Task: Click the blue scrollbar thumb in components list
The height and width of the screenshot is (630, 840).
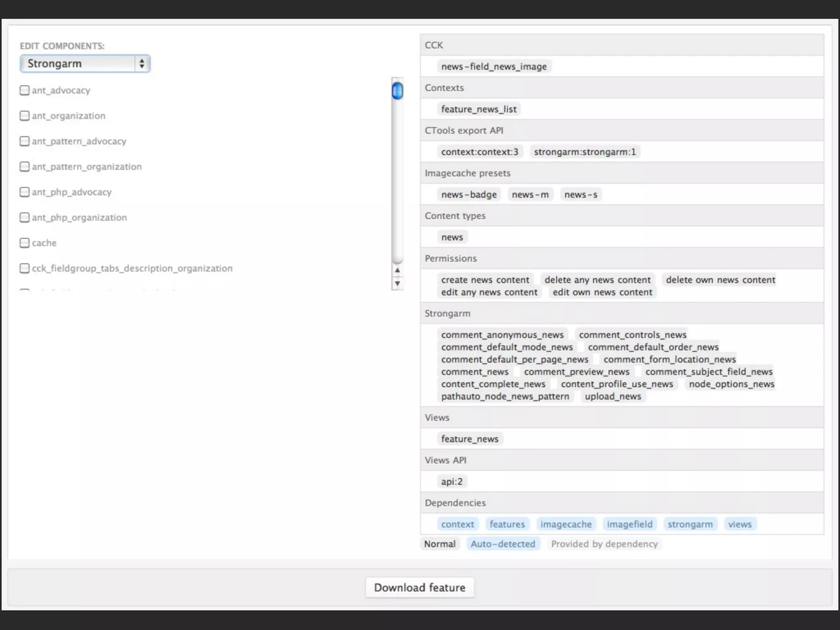Action: (x=397, y=91)
